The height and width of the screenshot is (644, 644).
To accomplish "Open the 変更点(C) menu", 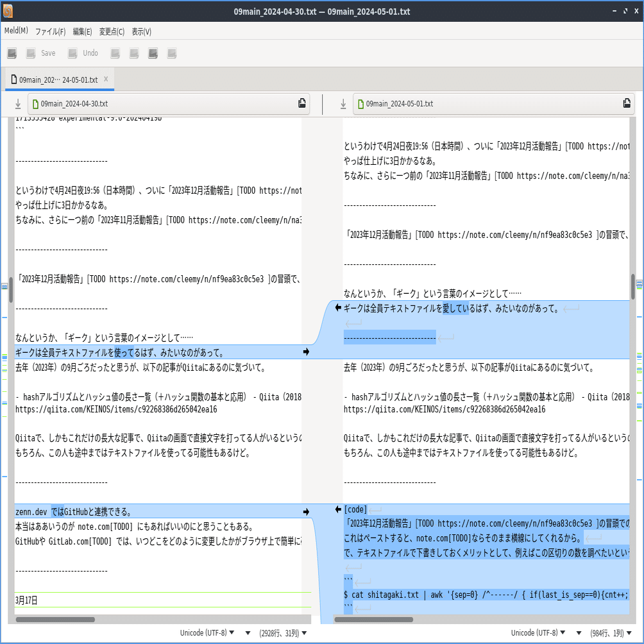I will coord(112,31).
